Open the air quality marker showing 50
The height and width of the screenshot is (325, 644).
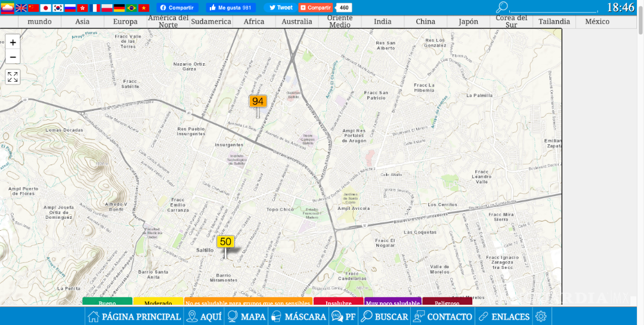point(225,242)
